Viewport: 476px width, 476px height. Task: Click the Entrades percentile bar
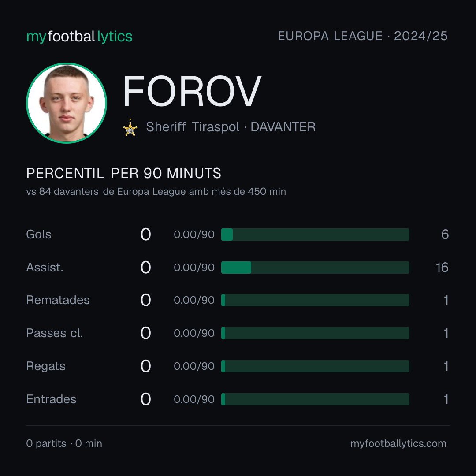315,399
